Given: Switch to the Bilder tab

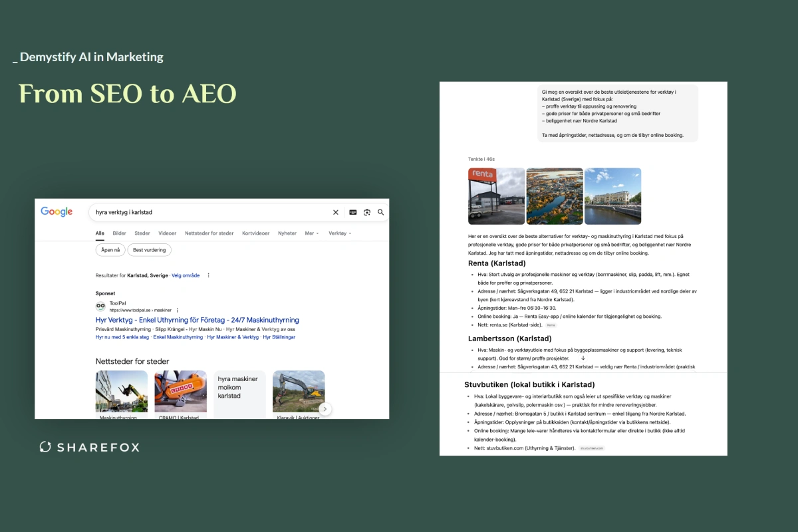Looking at the screenshot, I should click(119, 233).
